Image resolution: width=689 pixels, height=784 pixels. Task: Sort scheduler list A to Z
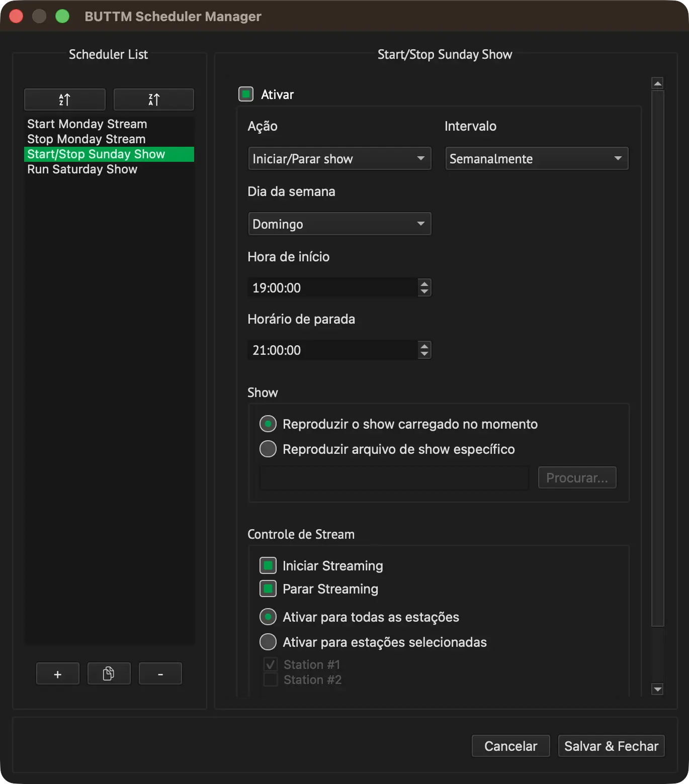tap(65, 100)
